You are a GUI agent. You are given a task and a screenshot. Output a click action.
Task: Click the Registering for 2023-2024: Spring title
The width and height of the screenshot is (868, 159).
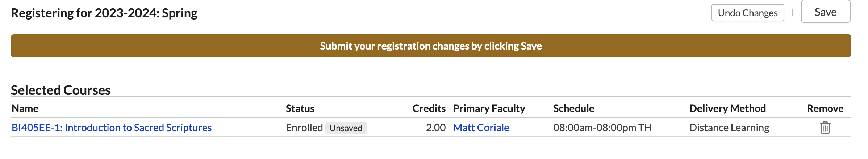click(x=104, y=13)
